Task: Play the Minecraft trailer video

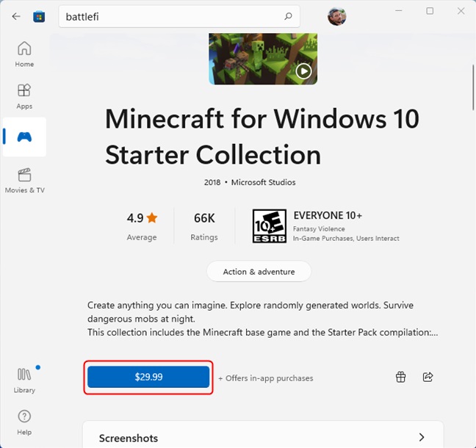Action: 303,71
